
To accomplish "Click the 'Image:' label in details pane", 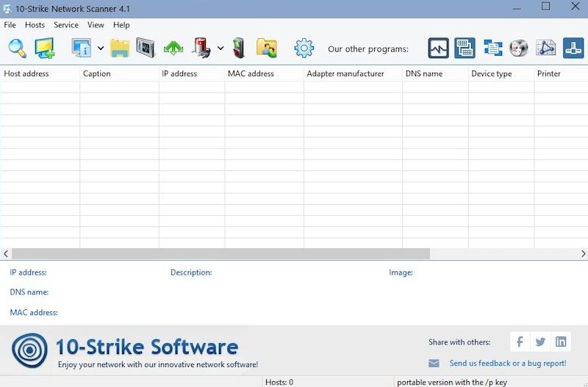I will tap(401, 272).
